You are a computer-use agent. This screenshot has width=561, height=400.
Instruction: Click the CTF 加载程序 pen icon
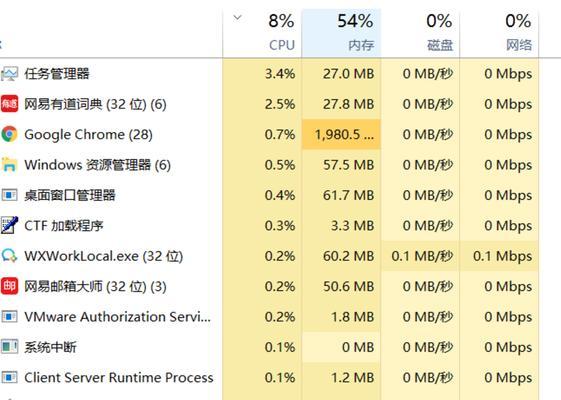(9, 225)
